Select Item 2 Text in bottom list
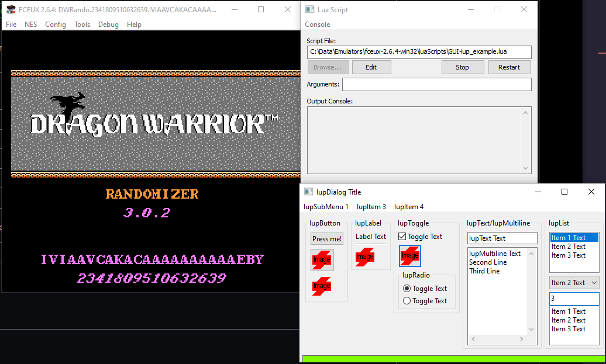 point(574,320)
